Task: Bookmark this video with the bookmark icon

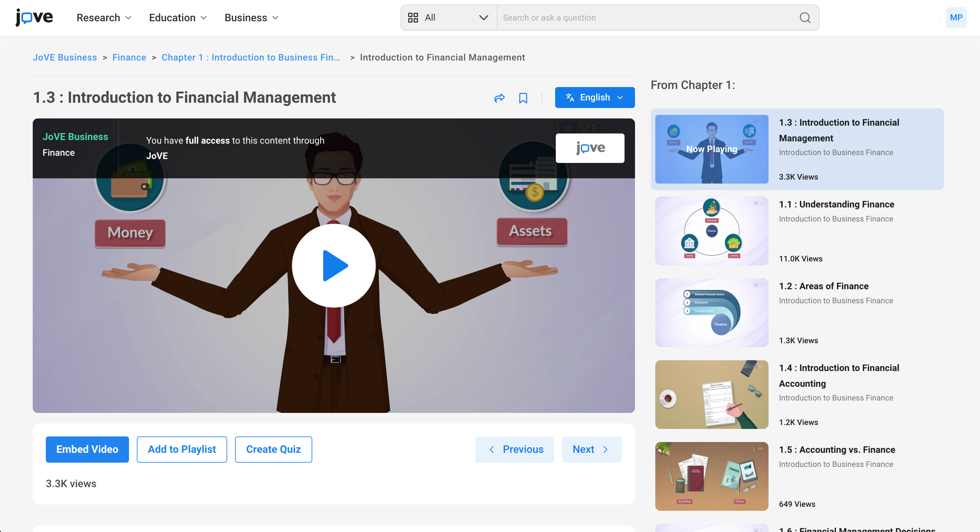Action: tap(523, 98)
